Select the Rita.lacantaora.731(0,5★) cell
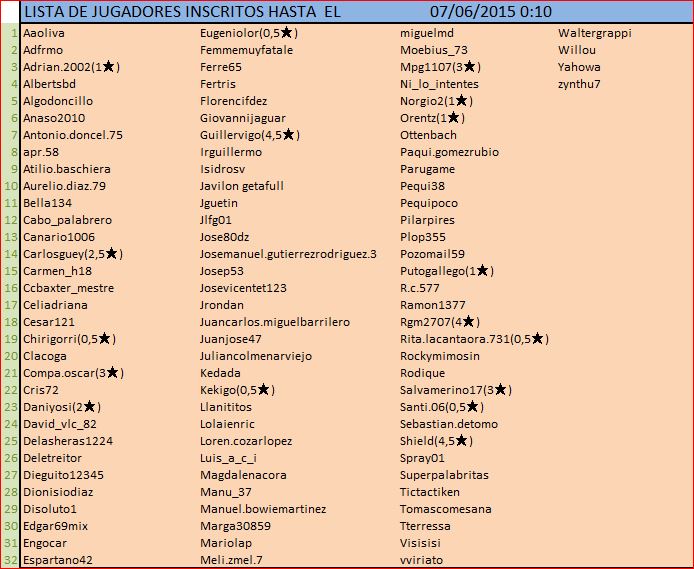This screenshot has height=569, width=694. 473,339
